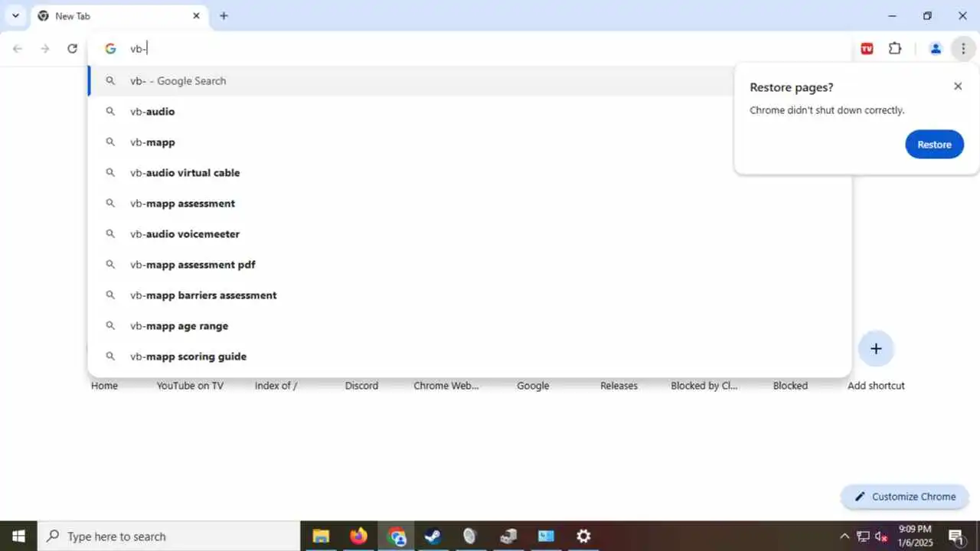Open the Windows Start menu

point(18,536)
